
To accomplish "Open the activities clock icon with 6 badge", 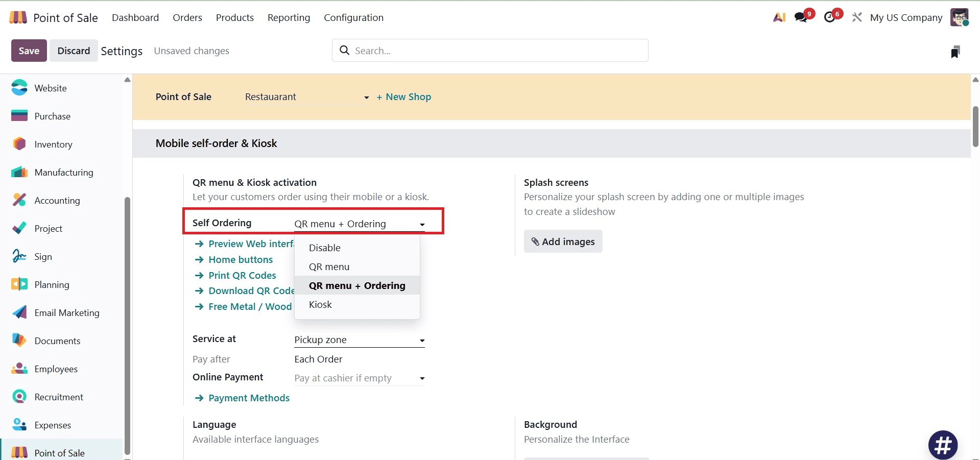I will click(830, 17).
